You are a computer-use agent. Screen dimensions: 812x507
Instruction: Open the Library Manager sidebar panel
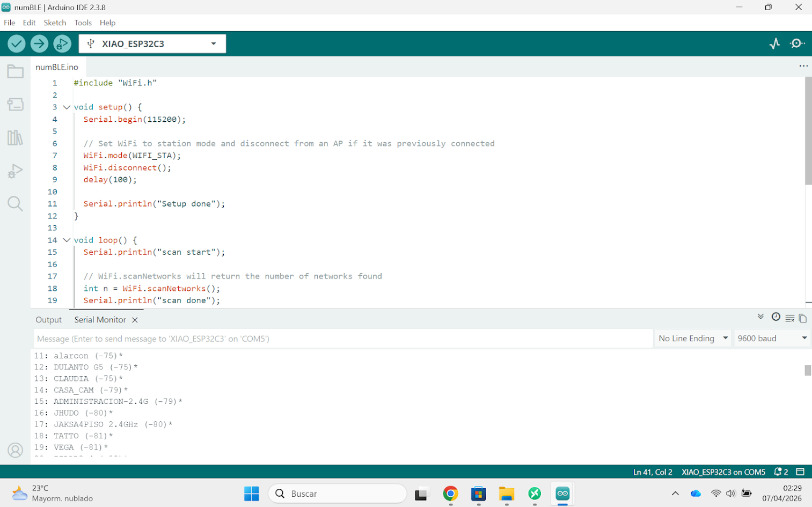15,138
